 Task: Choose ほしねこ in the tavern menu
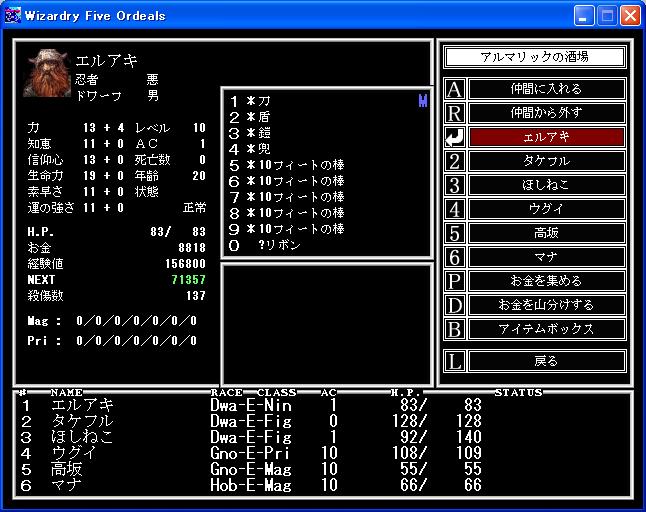click(547, 185)
